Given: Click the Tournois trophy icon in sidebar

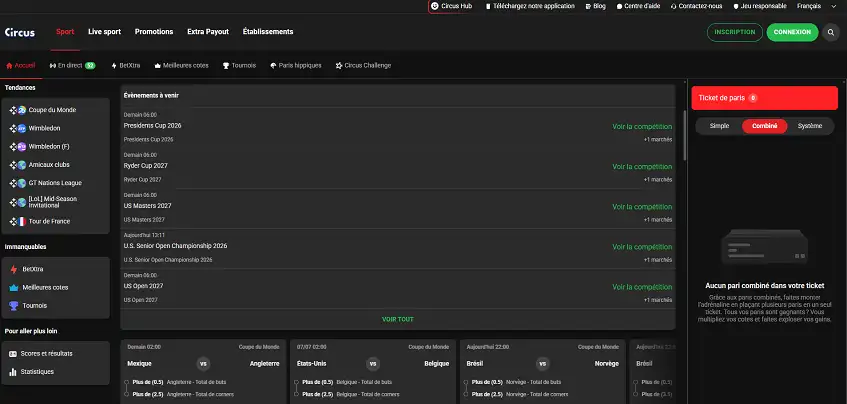Looking at the screenshot, I should click(x=14, y=306).
